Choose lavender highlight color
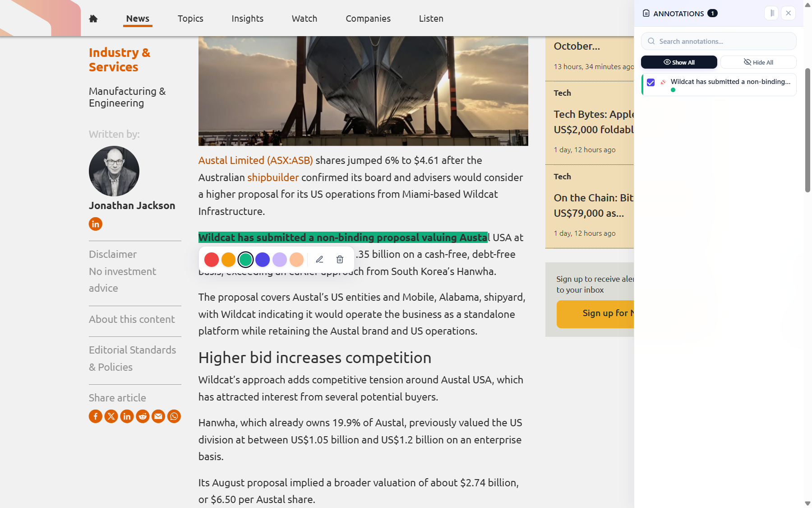Screen dimensions: 812x508 280,260
